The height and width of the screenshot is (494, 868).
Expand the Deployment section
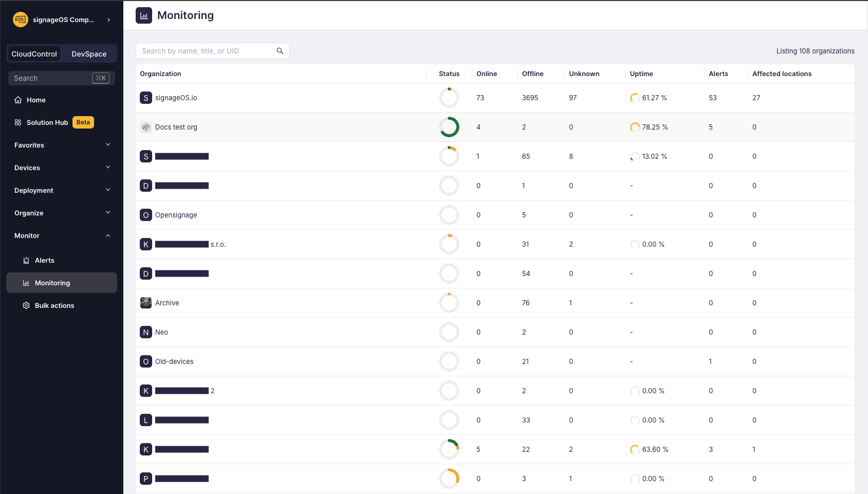click(x=62, y=190)
